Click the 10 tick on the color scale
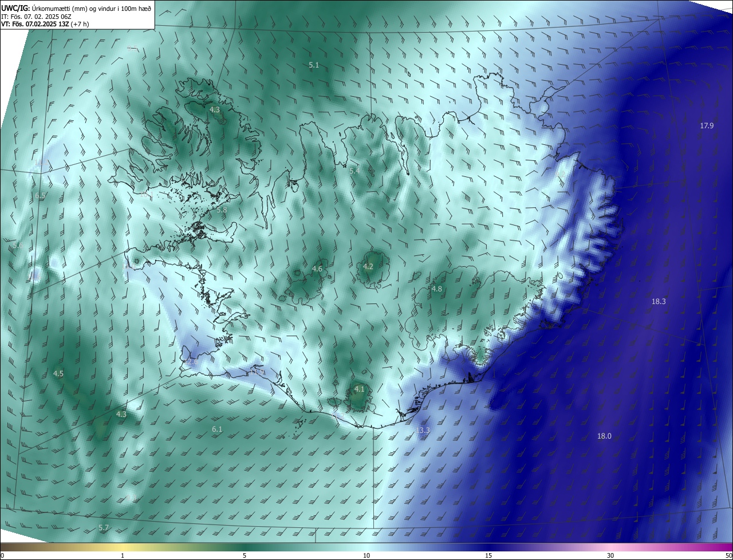The image size is (733, 560). (x=366, y=555)
